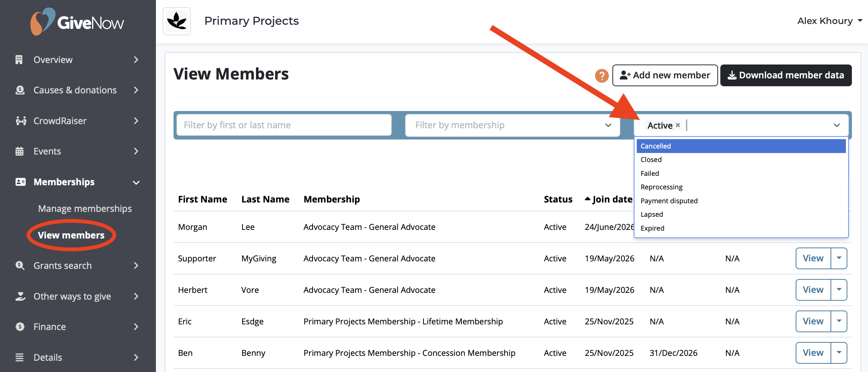
Task: Expand the CrowdRaiser chevron
Action: tap(136, 121)
